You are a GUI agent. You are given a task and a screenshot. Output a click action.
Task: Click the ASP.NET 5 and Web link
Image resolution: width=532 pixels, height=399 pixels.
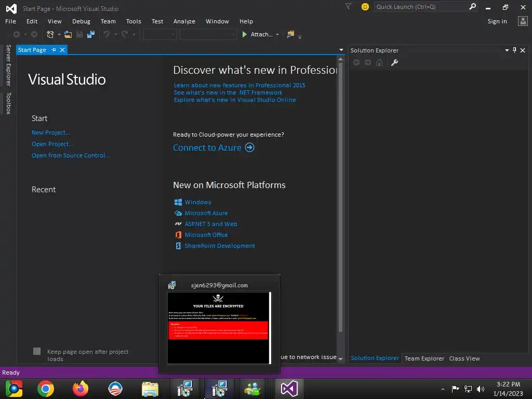(x=211, y=224)
